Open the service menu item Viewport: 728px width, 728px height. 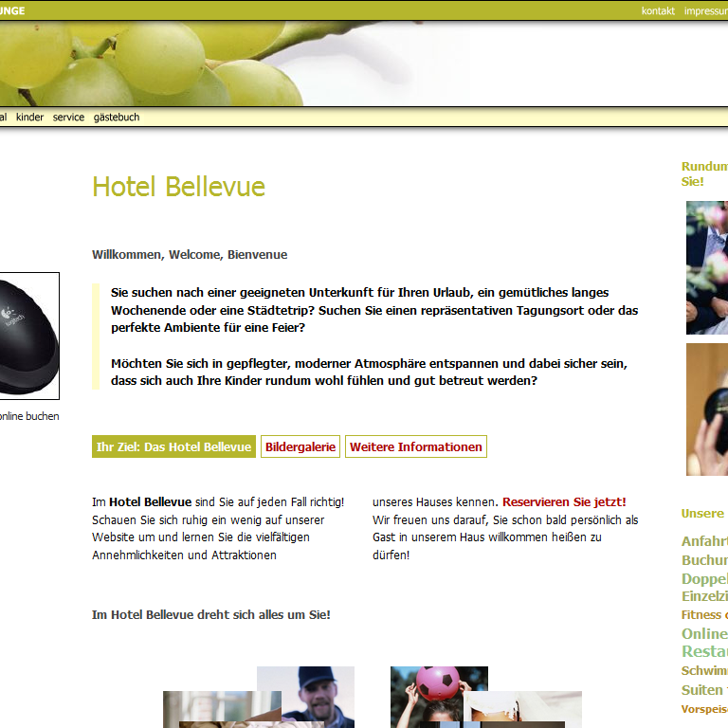[68, 117]
